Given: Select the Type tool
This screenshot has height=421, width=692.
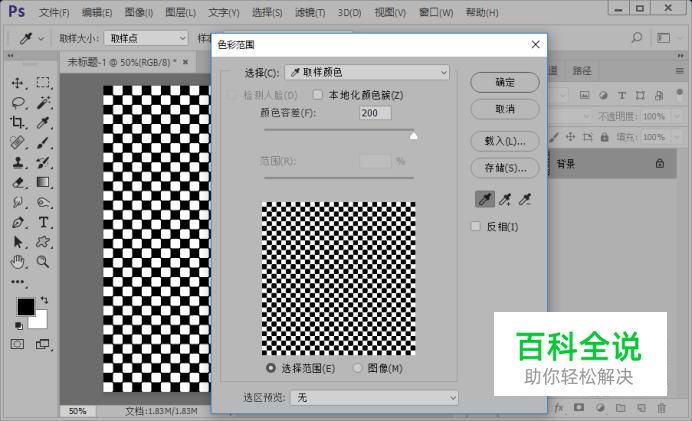Looking at the screenshot, I should (x=43, y=222).
